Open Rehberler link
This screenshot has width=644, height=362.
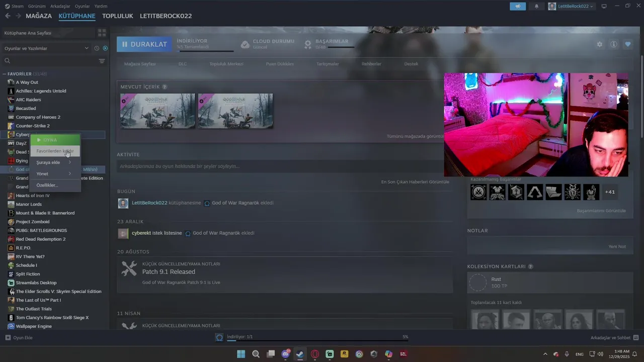pyautogui.click(x=371, y=64)
